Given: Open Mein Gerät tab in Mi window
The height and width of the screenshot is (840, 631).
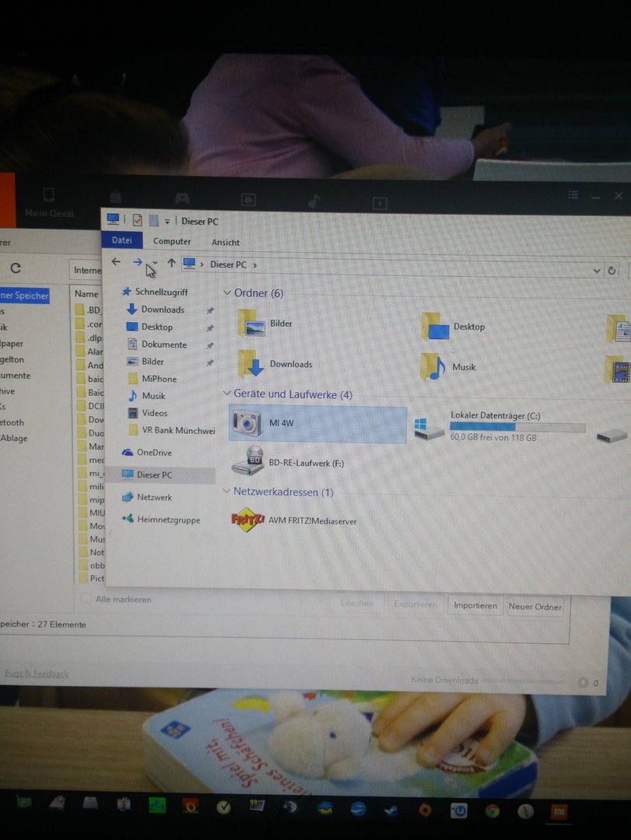Looking at the screenshot, I should tap(49, 202).
